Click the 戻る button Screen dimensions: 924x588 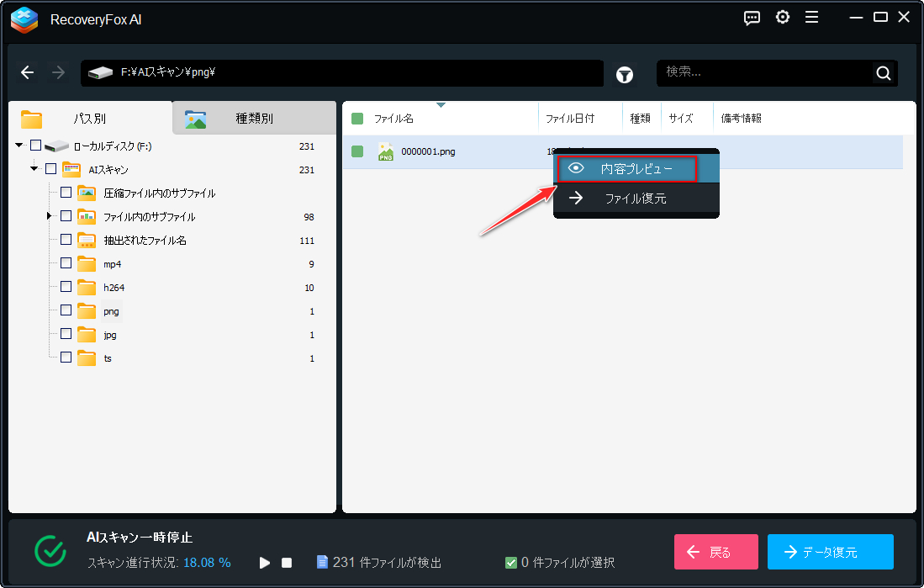click(x=716, y=552)
